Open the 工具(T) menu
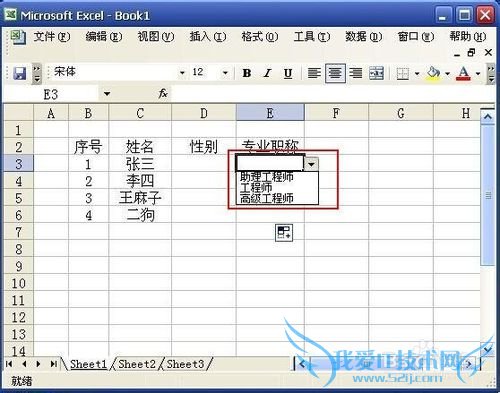Image resolution: width=500 pixels, height=393 pixels. [312, 36]
